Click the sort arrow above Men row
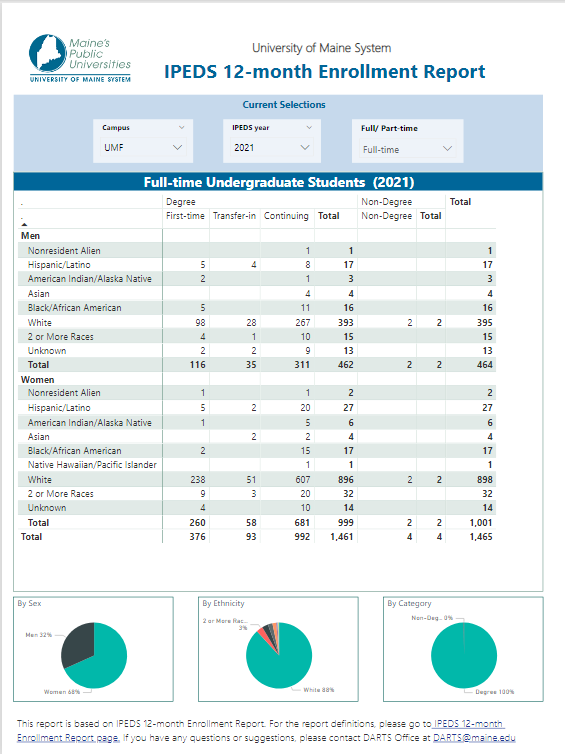Screen dimensions: 565x754 click(x=24, y=224)
